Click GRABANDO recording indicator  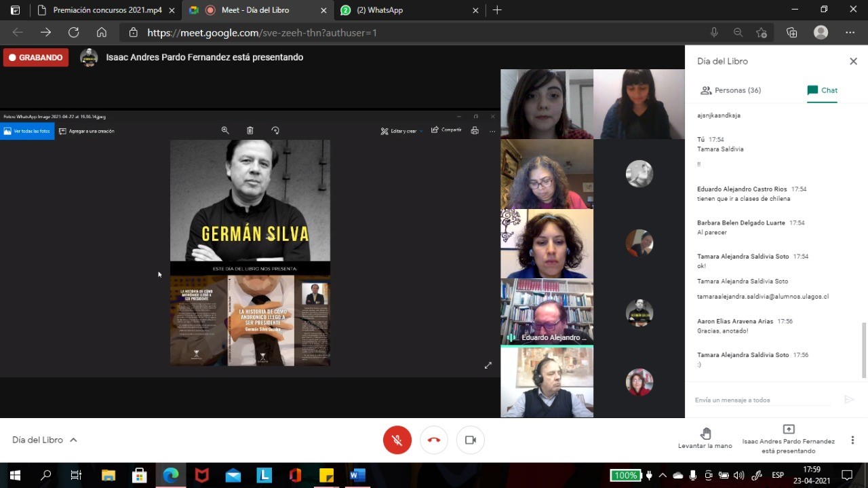[x=36, y=58]
